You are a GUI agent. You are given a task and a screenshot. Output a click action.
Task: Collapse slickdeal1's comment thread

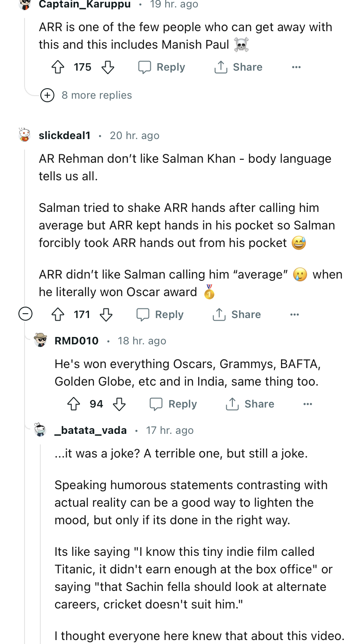click(25, 314)
